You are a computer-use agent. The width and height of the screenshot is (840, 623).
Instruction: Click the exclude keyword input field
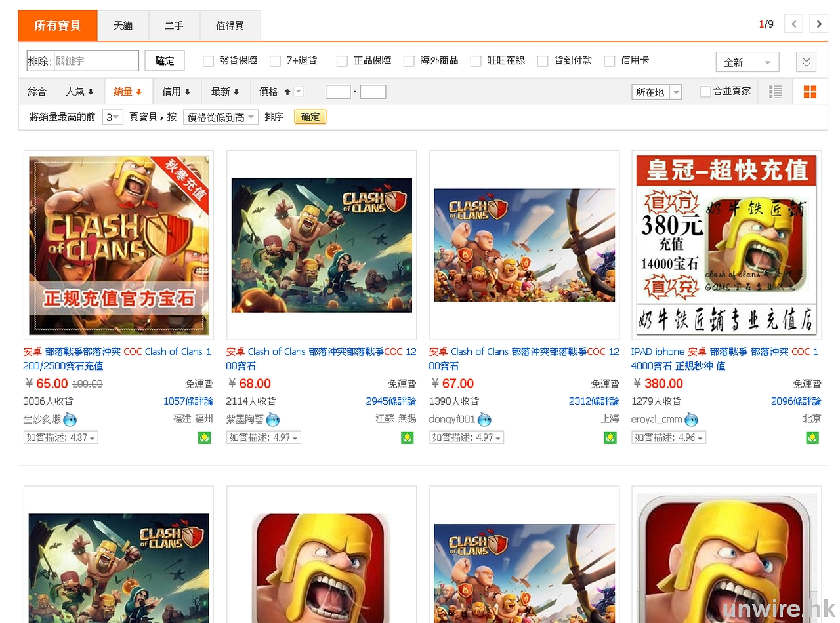point(95,61)
